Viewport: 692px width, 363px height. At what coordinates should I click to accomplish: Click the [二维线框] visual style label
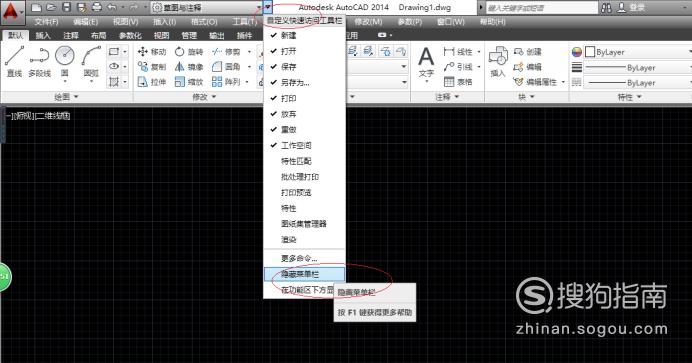coord(52,116)
